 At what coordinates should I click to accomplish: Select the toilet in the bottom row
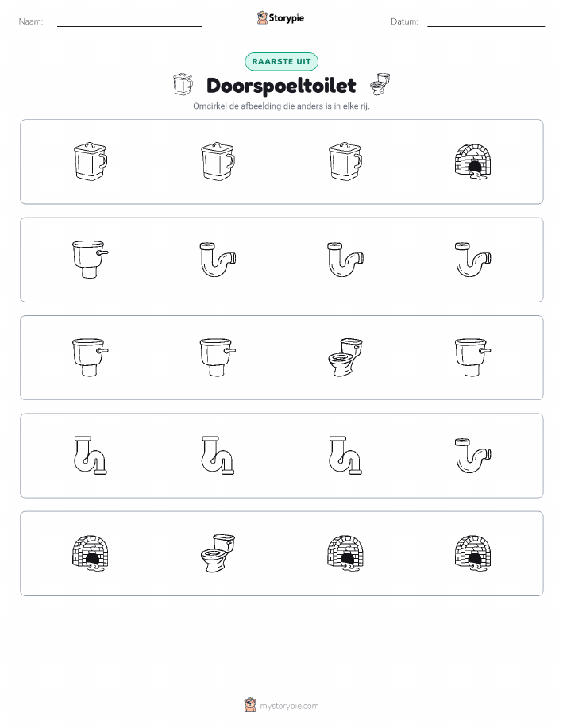tap(218, 553)
